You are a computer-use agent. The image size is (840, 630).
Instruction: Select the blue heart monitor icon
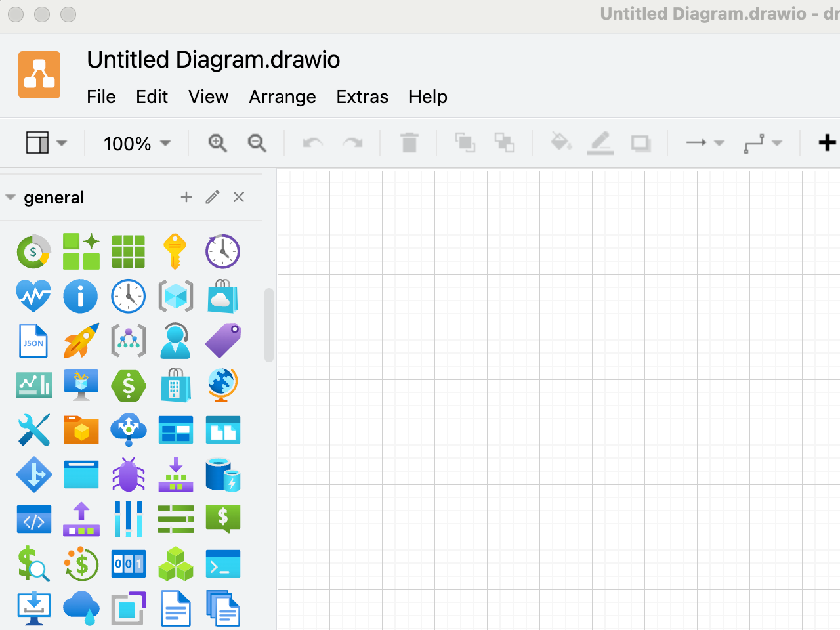pyautogui.click(x=33, y=296)
